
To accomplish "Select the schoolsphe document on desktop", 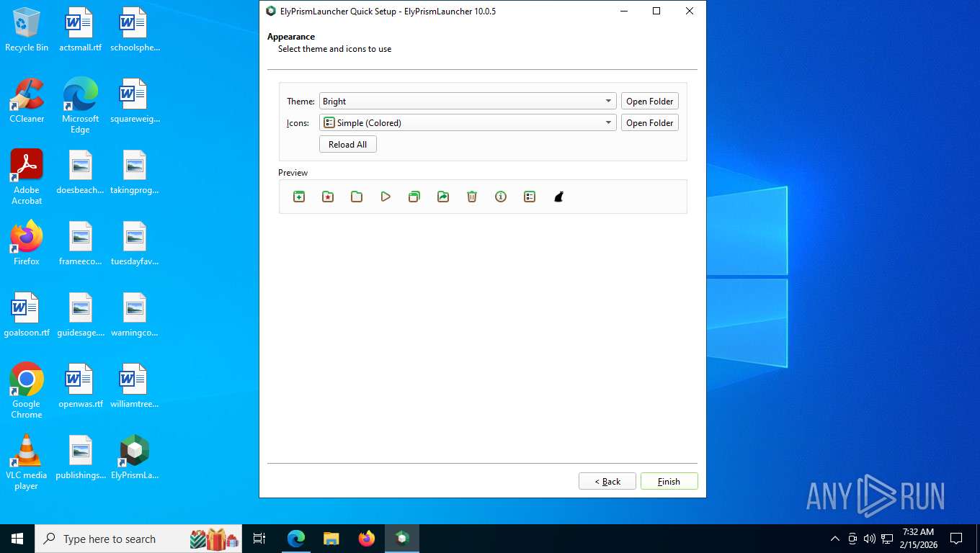I will pos(135,30).
